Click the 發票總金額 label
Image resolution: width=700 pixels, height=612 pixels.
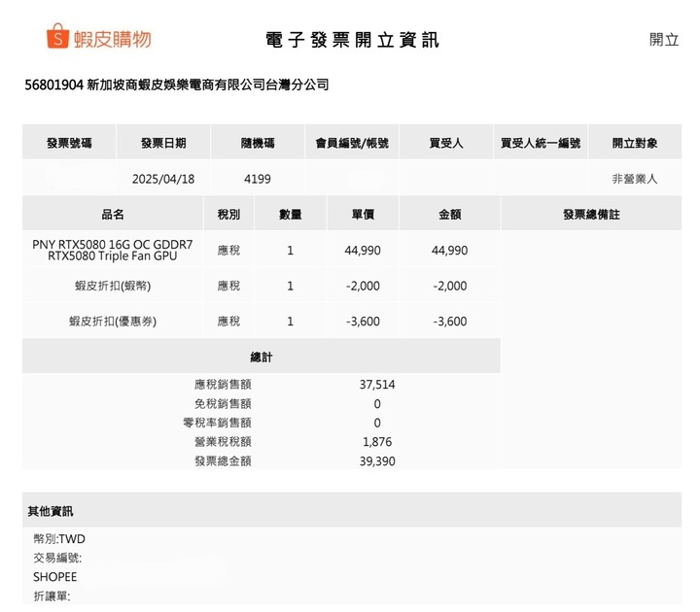click(223, 461)
